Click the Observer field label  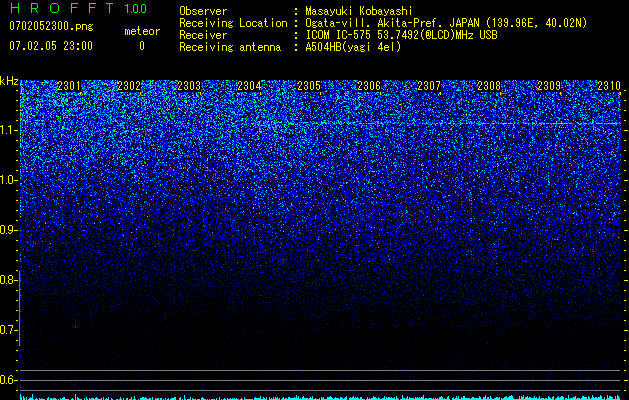click(203, 11)
